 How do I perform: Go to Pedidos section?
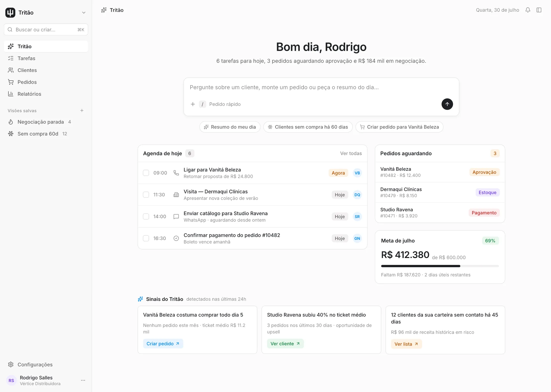pos(46,82)
